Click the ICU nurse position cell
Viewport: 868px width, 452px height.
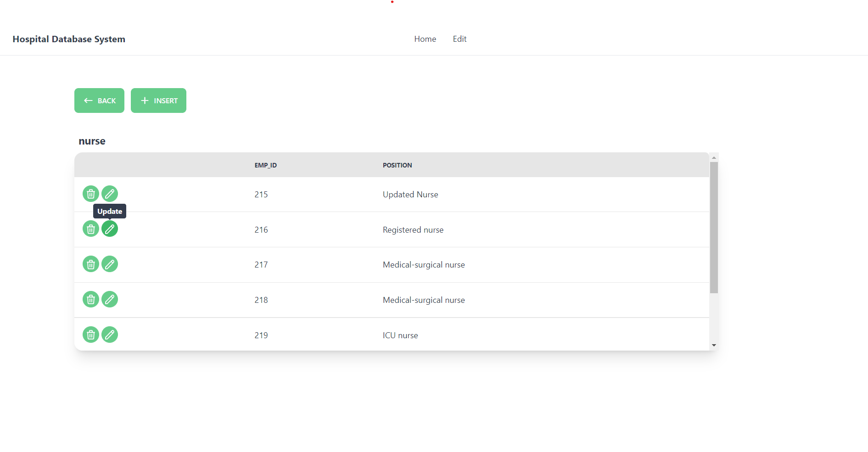point(400,335)
